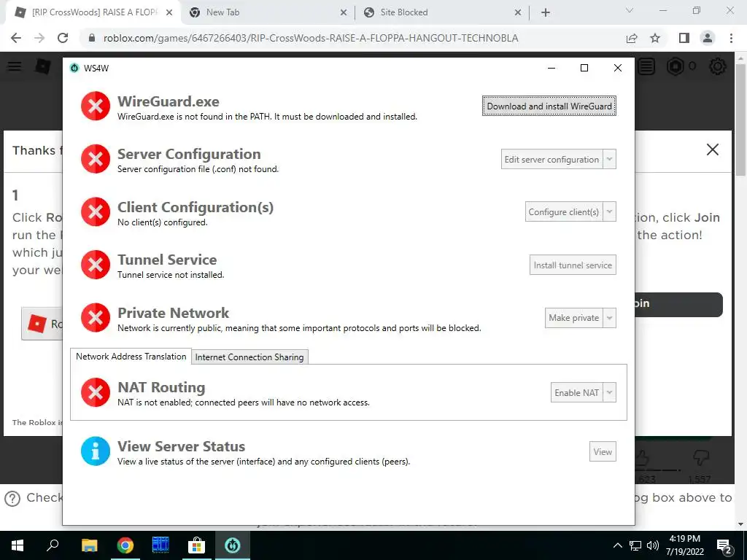The image size is (747, 560).
Task: Switch to the Internet Connection Sharing tab
Action: (249, 357)
